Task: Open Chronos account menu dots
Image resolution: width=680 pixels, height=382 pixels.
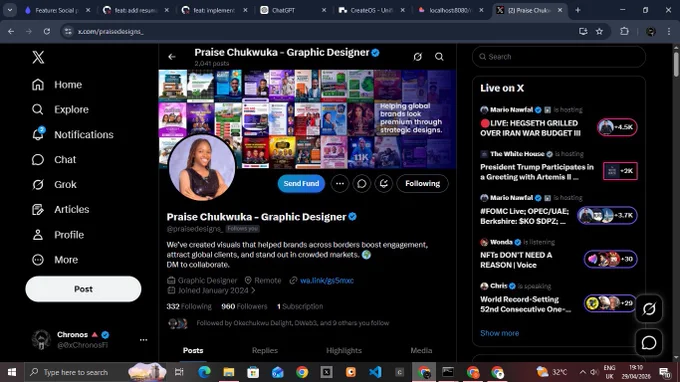Action: (143, 340)
